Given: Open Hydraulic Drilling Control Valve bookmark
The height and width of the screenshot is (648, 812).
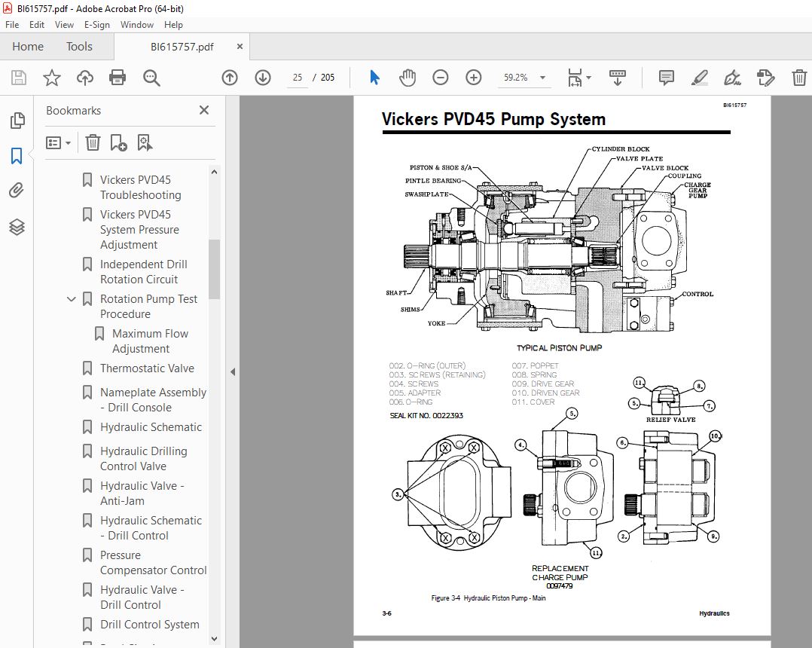Looking at the screenshot, I should 143,459.
